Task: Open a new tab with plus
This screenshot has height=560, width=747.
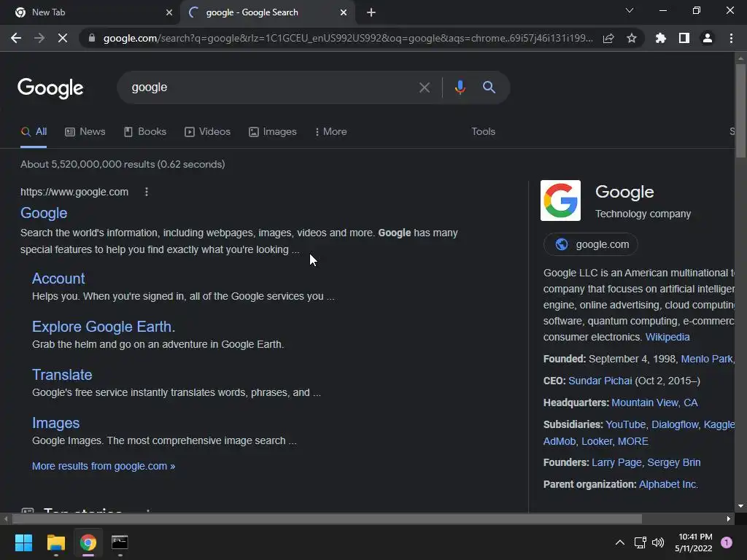Action: tap(371, 12)
